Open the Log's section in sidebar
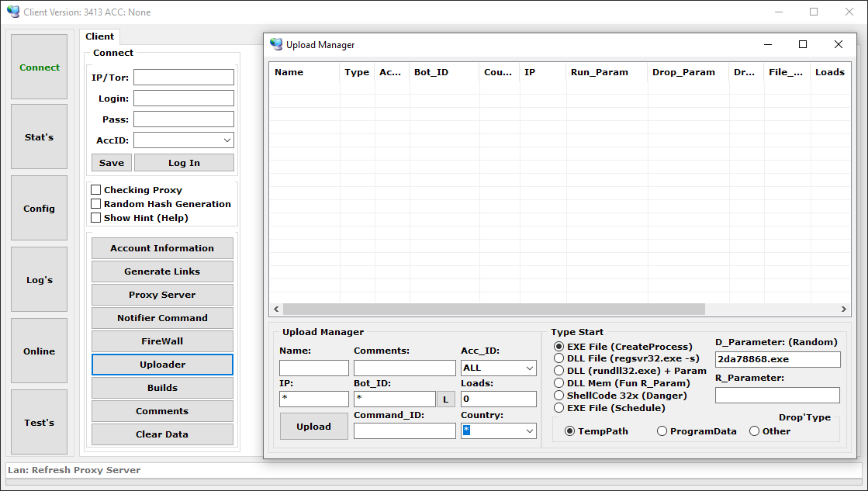868x491 pixels. point(40,279)
